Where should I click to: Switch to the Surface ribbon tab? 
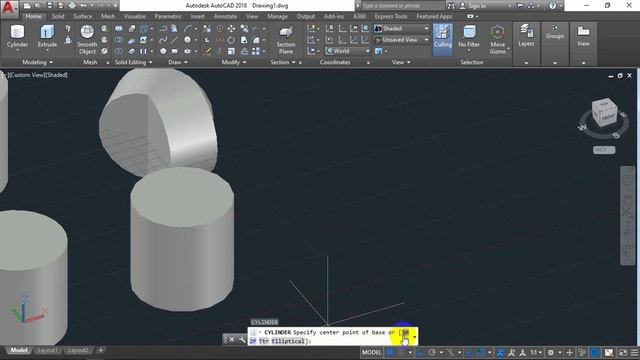tap(82, 16)
